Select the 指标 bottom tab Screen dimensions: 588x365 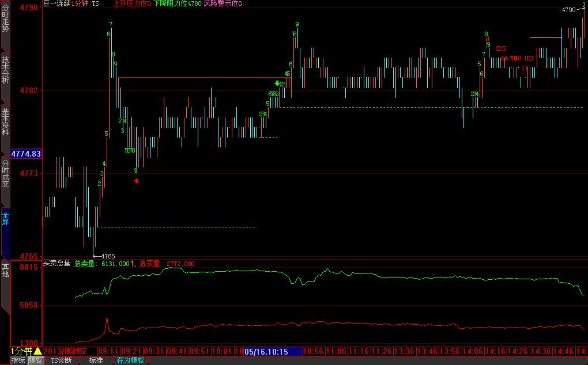[x=18, y=360]
